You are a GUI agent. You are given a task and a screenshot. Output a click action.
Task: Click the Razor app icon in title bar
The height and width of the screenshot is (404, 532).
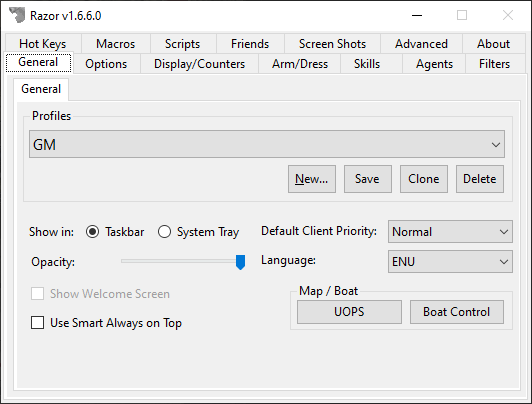[x=17, y=15]
